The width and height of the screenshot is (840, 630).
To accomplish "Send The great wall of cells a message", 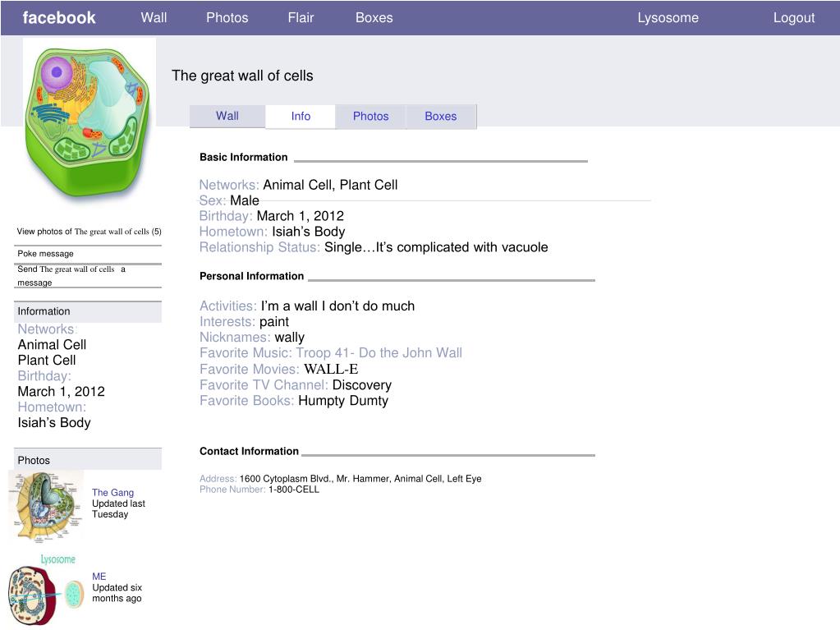I will coord(71,275).
